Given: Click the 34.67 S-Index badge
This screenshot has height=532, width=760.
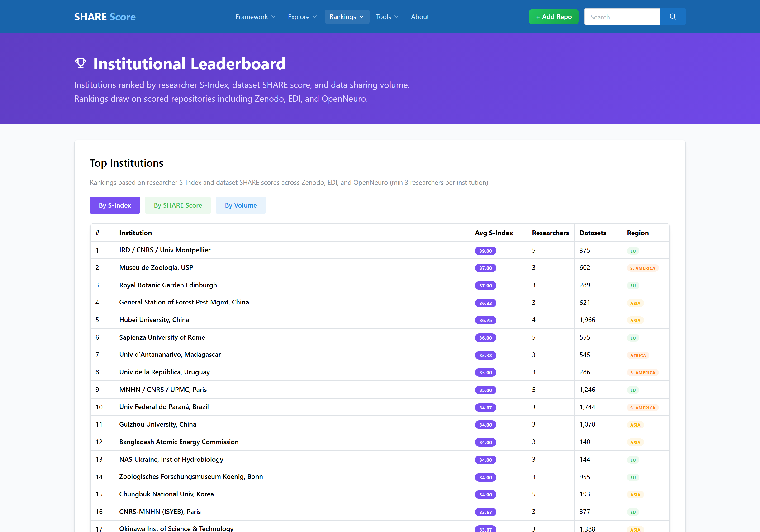Looking at the screenshot, I should click(x=485, y=408).
